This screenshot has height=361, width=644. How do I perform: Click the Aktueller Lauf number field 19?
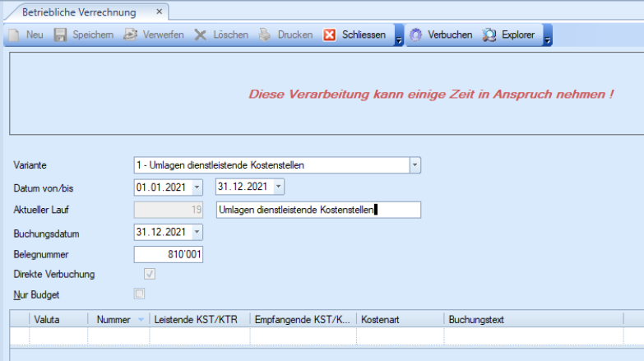(x=169, y=210)
